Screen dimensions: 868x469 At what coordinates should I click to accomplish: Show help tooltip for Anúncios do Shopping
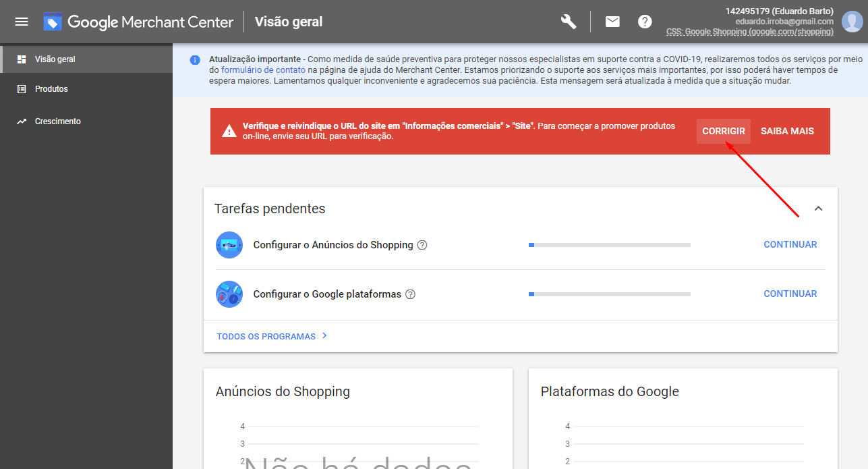point(422,245)
